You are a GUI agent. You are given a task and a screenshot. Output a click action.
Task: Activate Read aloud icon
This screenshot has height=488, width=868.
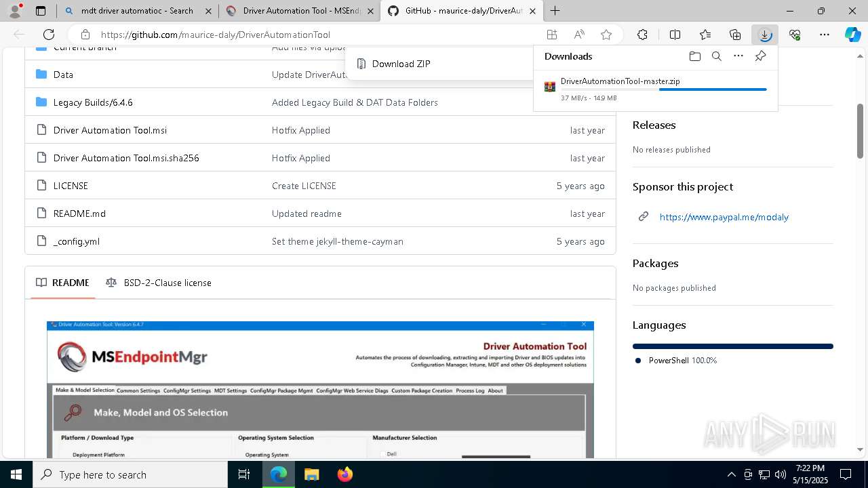click(579, 35)
